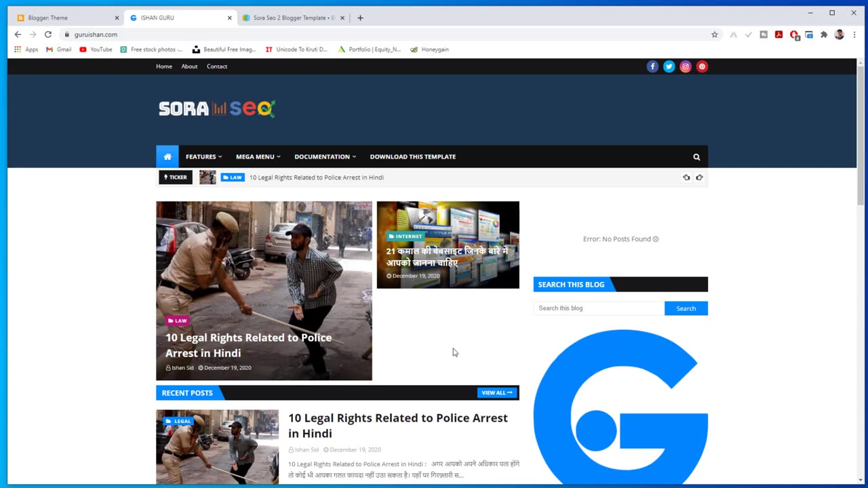Reload the page
Image resolution: width=868 pixels, height=488 pixels.
48,35
